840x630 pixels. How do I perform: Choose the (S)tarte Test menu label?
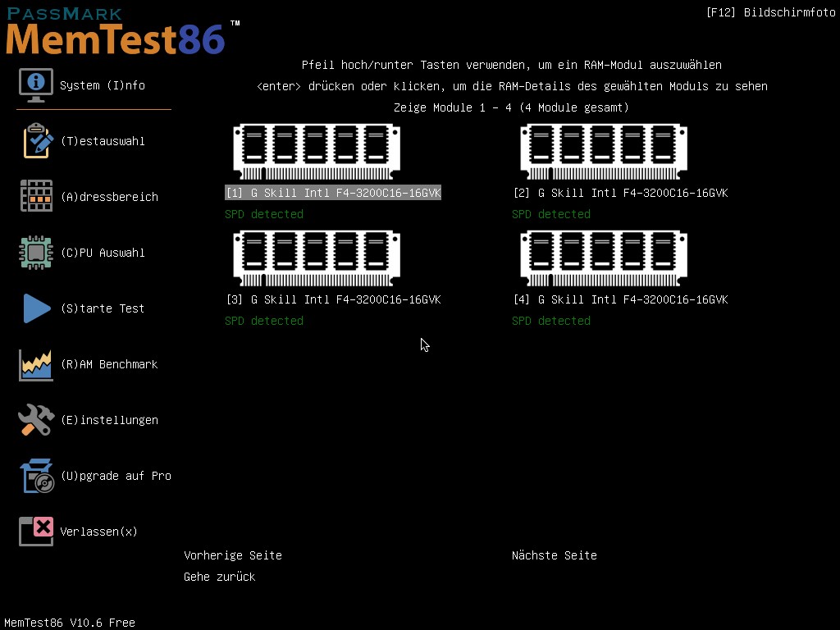(103, 308)
